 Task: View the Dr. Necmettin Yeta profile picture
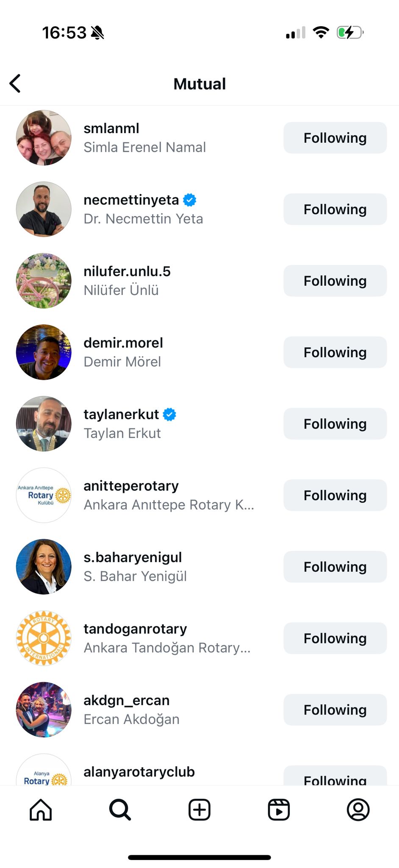44,209
